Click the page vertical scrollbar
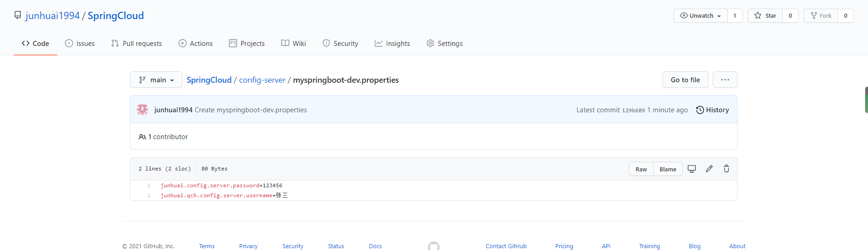The height and width of the screenshot is (250, 868). [866, 100]
